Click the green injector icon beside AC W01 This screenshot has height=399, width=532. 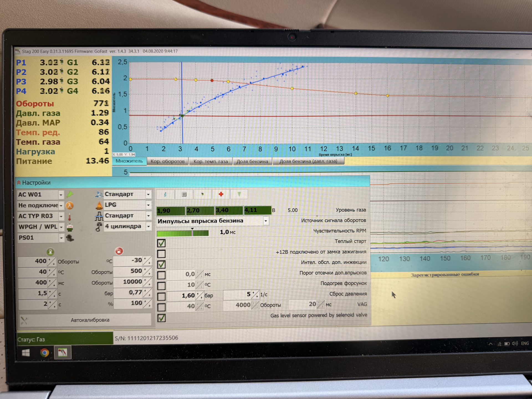coord(70,194)
